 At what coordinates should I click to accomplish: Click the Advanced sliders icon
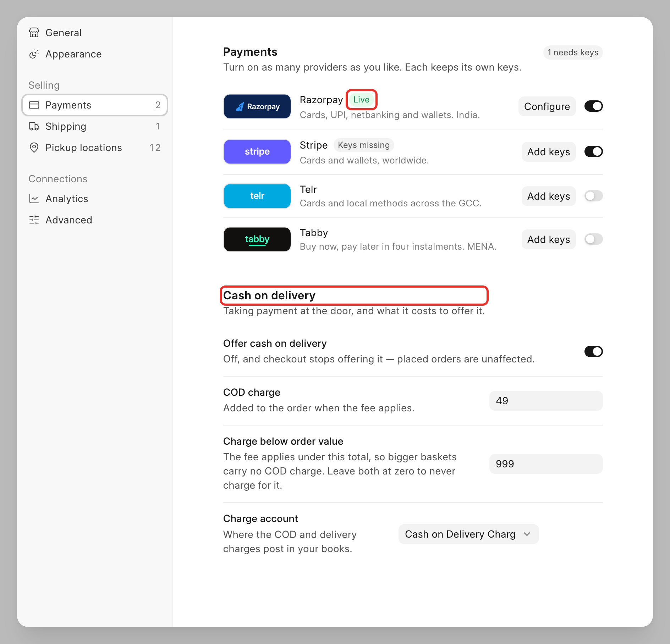[x=34, y=220]
